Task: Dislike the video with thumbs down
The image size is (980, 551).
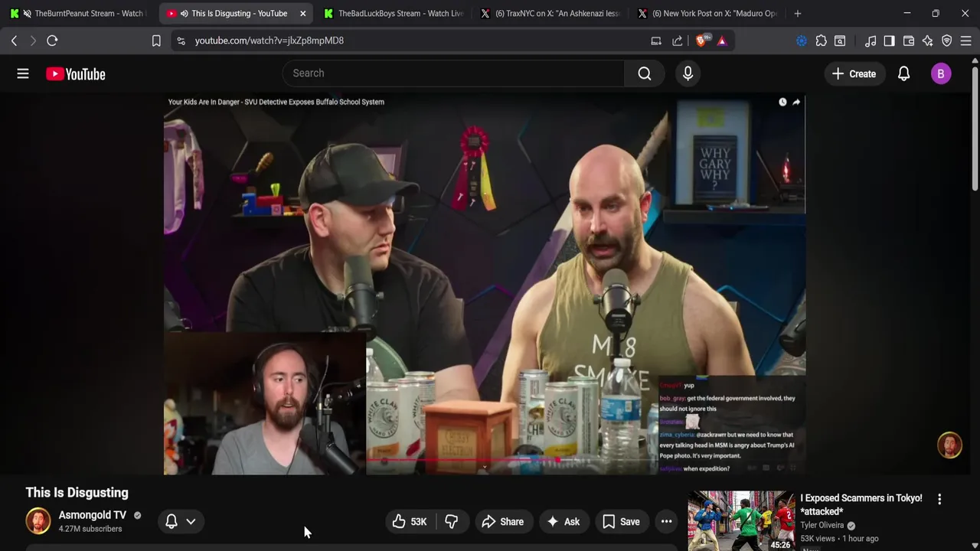Action: [452, 522]
